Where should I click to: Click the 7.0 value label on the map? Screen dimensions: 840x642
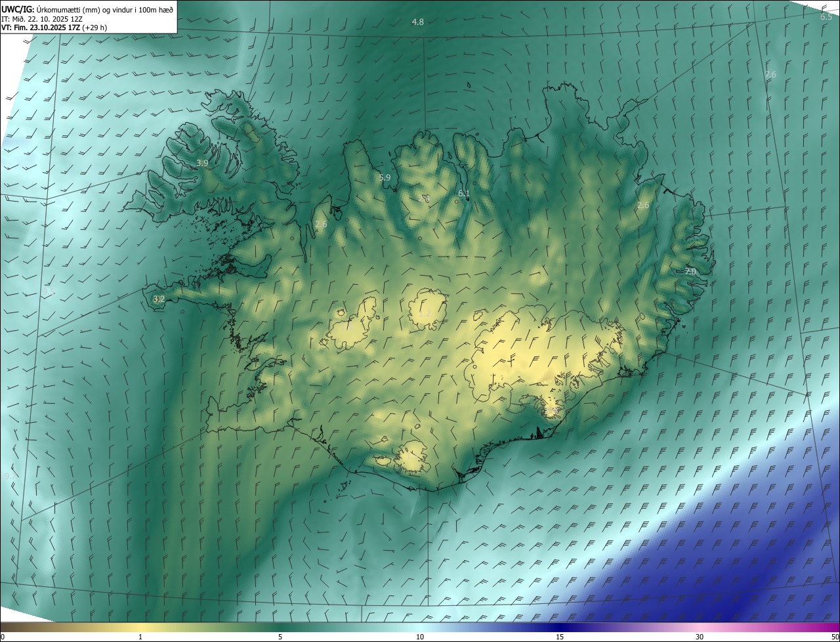tap(690, 272)
